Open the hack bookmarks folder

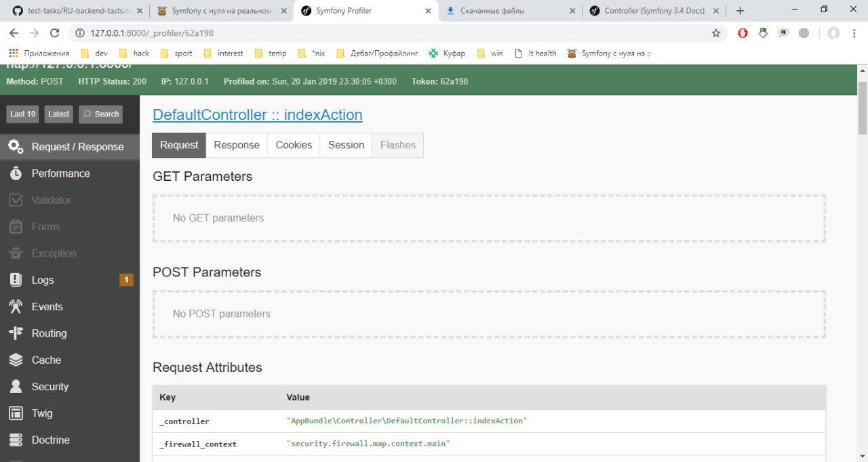[x=134, y=53]
